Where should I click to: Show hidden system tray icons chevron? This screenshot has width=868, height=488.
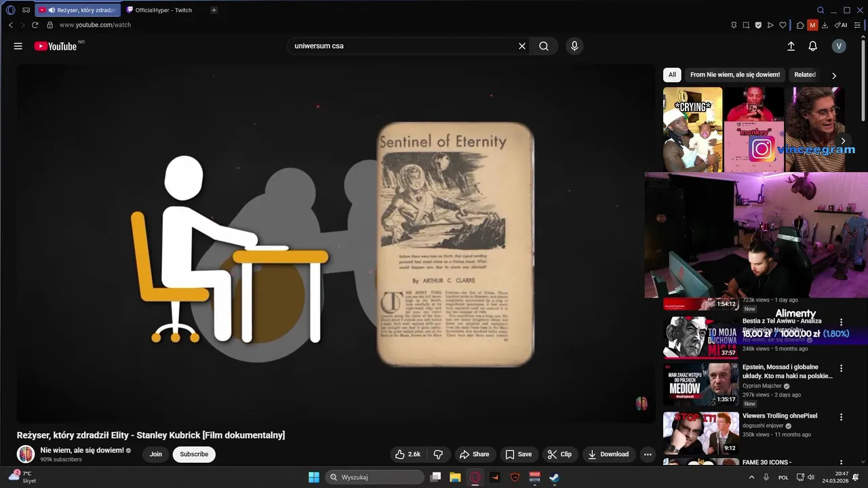pyautogui.click(x=751, y=477)
